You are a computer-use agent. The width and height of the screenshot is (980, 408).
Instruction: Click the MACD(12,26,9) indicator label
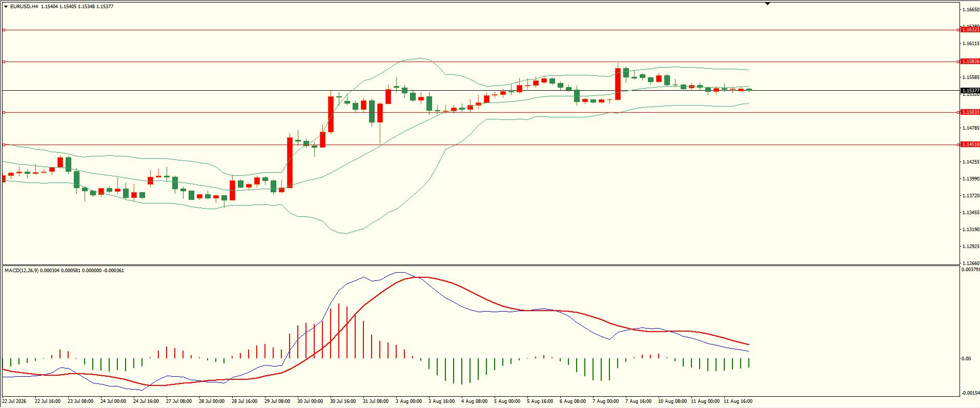pyautogui.click(x=21, y=270)
